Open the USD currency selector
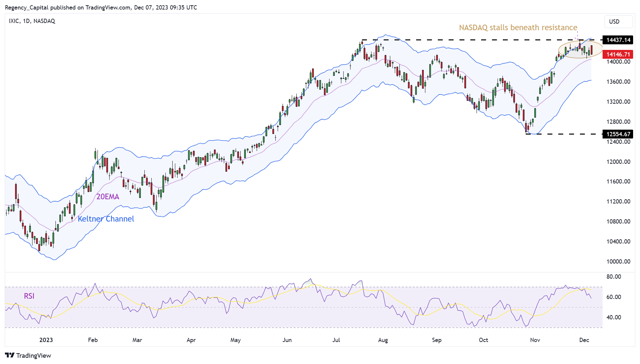The width and height of the screenshot is (640, 364). point(619,22)
